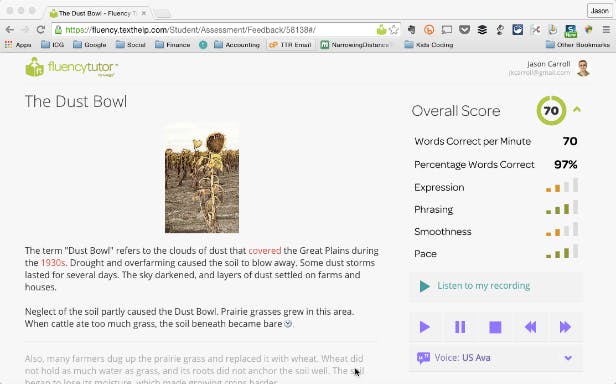Click Listen to my recording link
The height and width of the screenshot is (384, 616).
click(x=483, y=286)
